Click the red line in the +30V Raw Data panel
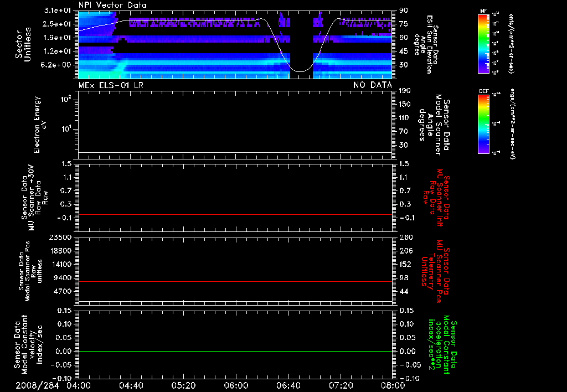This screenshot has width=567, height=392. pos(235,214)
